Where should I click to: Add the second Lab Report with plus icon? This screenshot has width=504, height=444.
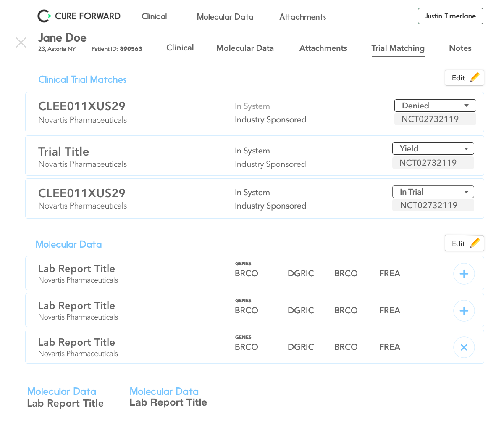464,311
